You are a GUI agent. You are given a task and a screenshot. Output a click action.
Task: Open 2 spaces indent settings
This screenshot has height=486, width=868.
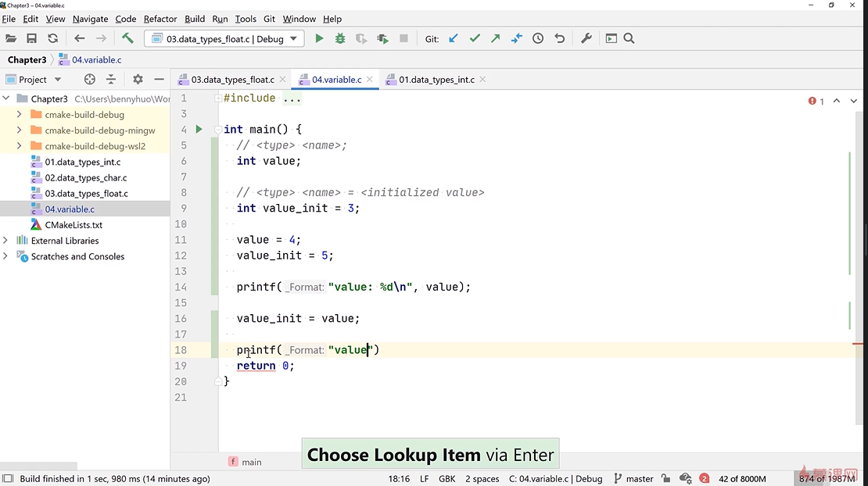[482, 479]
